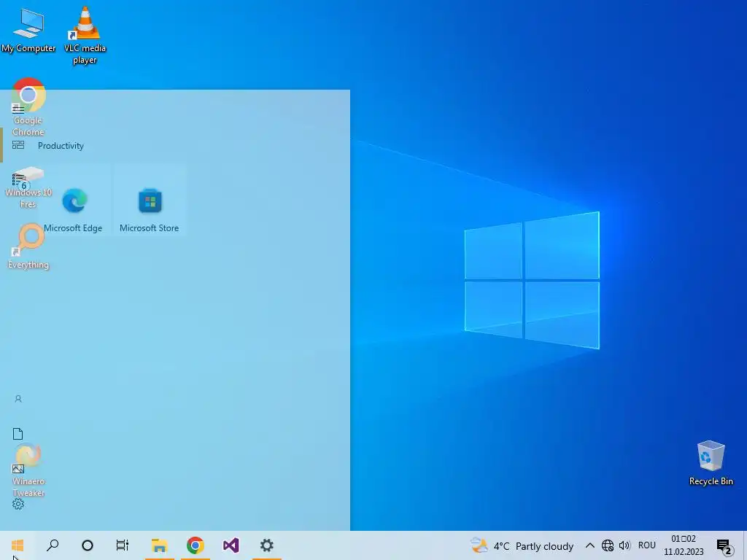Open Settings gear in Start sidebar
The width and height of the screenshot is (747, 560).
coord(18,504)
